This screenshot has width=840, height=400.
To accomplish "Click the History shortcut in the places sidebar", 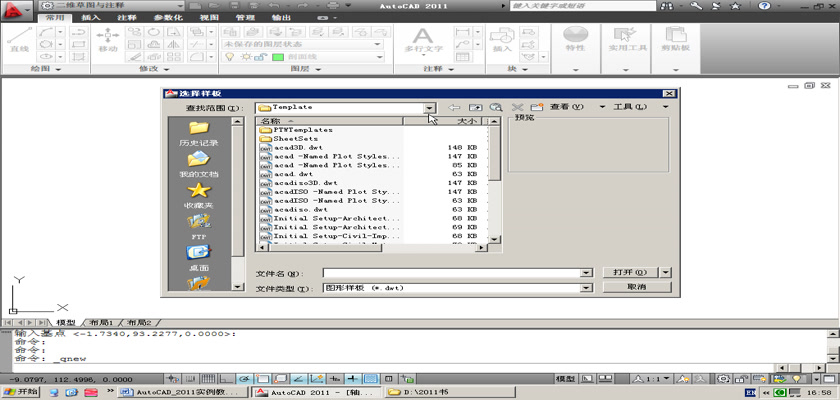I will [198, 133].
